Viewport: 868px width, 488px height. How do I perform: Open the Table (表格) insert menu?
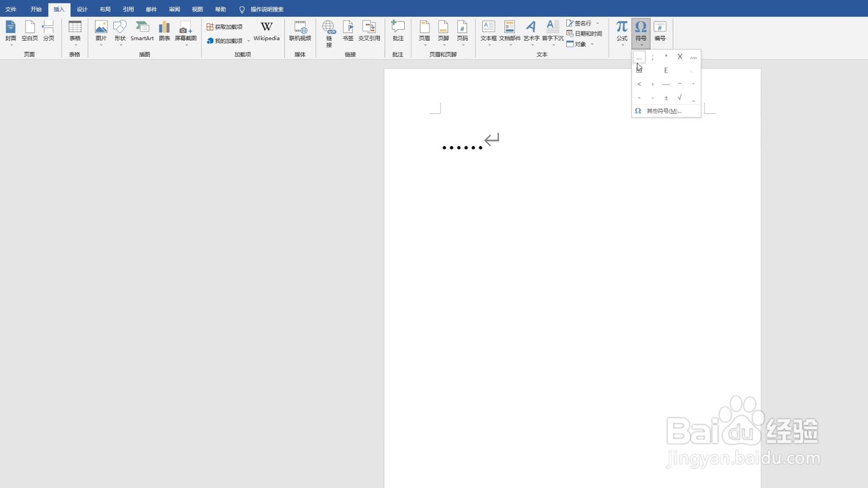point(75,33)
